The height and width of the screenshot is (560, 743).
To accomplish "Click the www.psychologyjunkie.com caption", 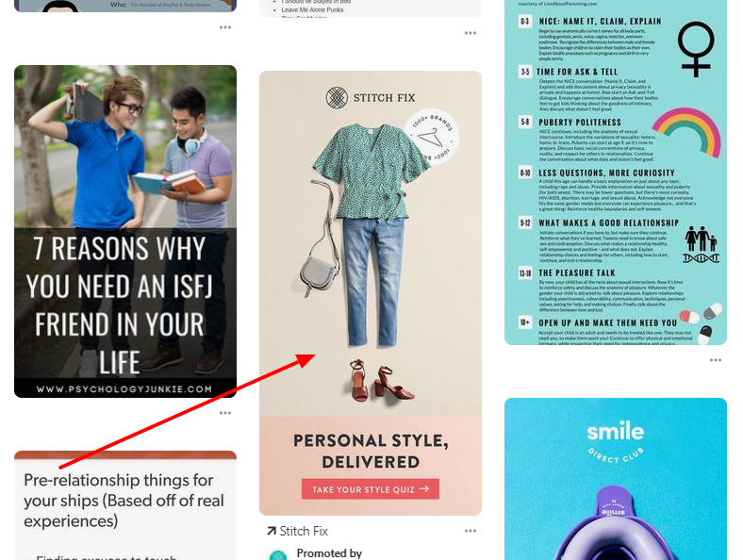I will pos(124,389).
